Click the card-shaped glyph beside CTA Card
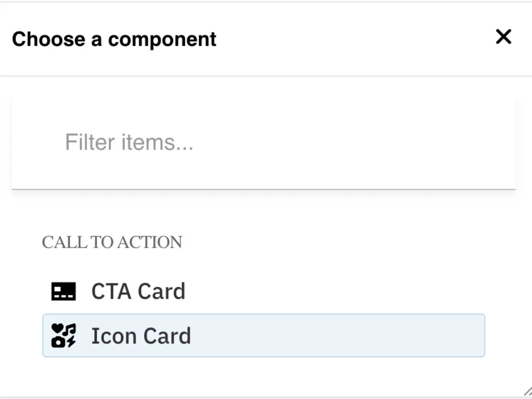Screen dimensions: 532x399 click(x=63, y=291)
